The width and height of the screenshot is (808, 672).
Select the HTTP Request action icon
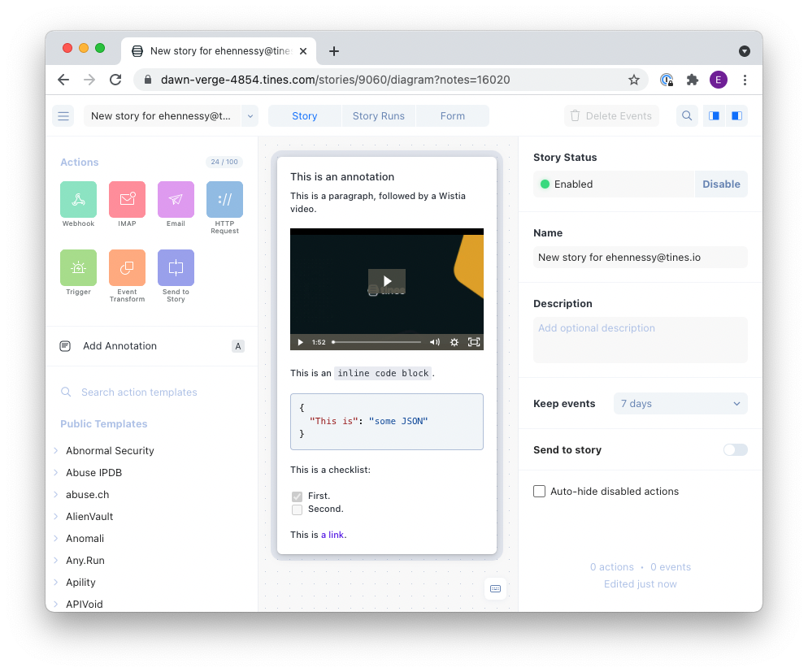[x=224, y=199]
